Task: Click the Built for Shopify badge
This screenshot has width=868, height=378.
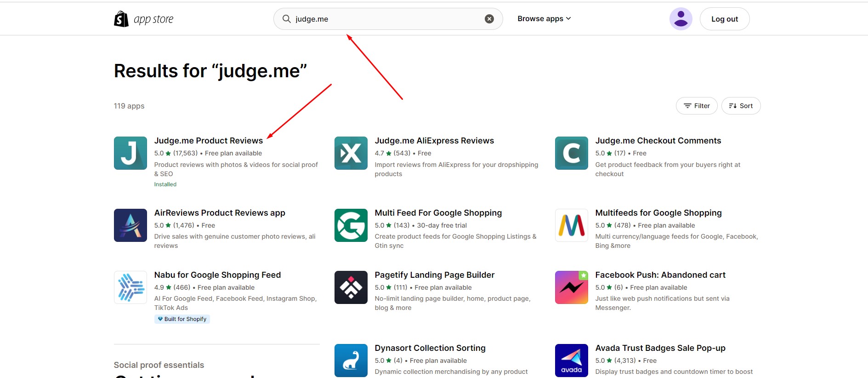Action: (x=182, y=319)
